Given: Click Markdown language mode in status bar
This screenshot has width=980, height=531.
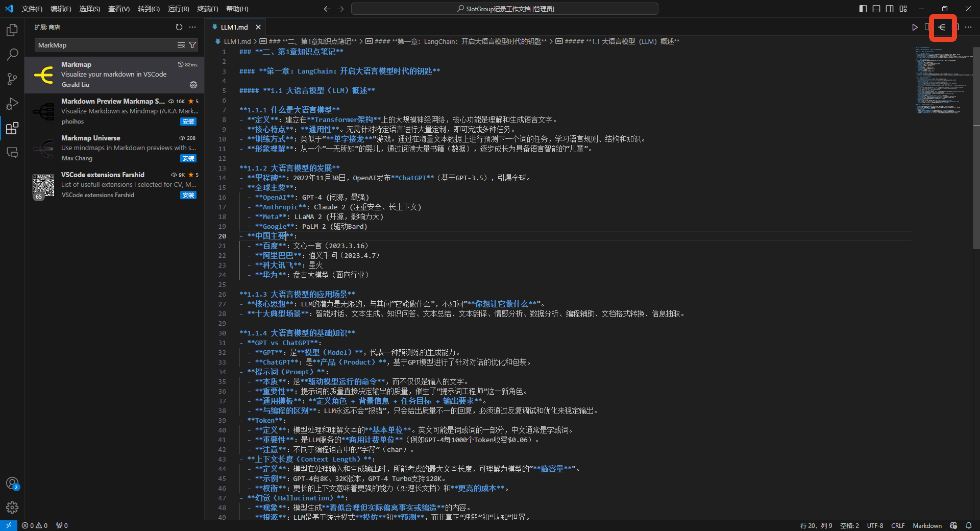Looking at the screenshot, I should (927, 525).
